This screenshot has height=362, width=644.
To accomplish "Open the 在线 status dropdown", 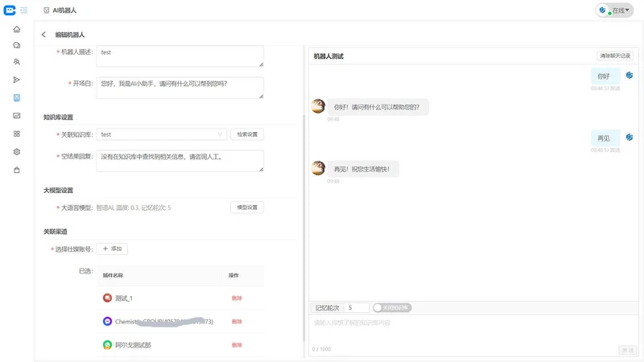I will point(614,10).
